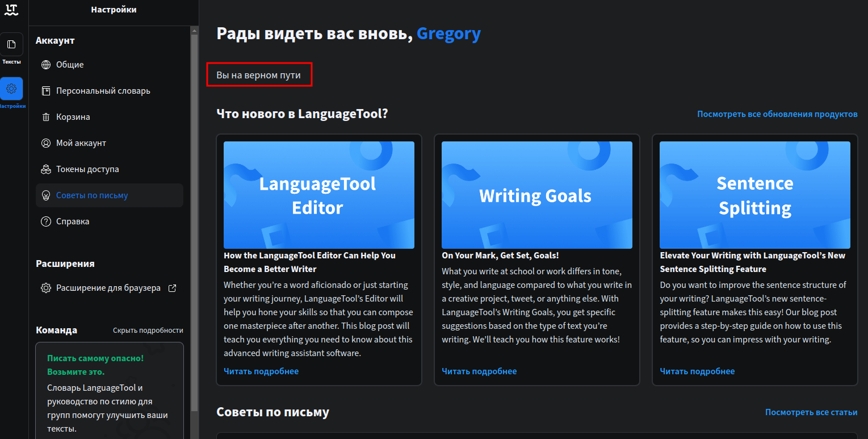Click the Что нового в LanguageTool? heading
868x439 pixels.
[x=302, y=114]
